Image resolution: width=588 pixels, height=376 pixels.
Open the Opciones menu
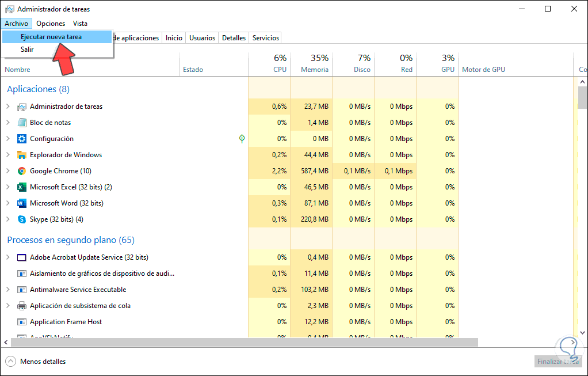tap(51, 24)
